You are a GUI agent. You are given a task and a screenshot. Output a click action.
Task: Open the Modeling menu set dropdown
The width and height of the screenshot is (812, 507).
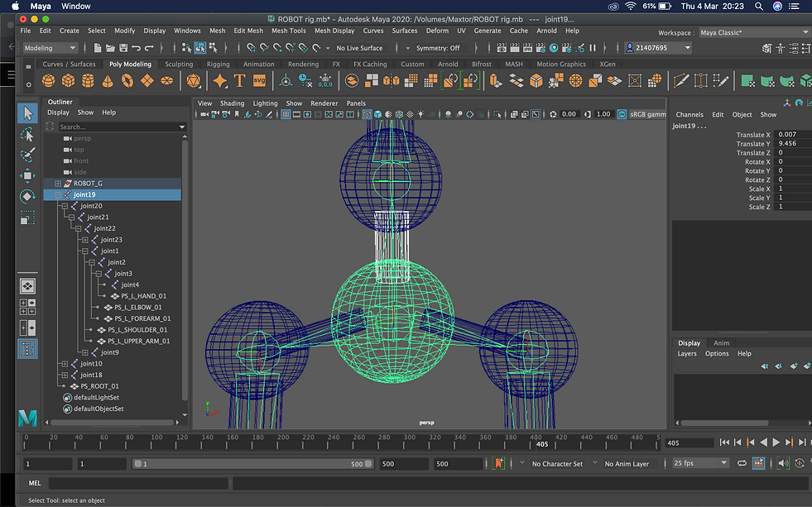tap(50, 48)
